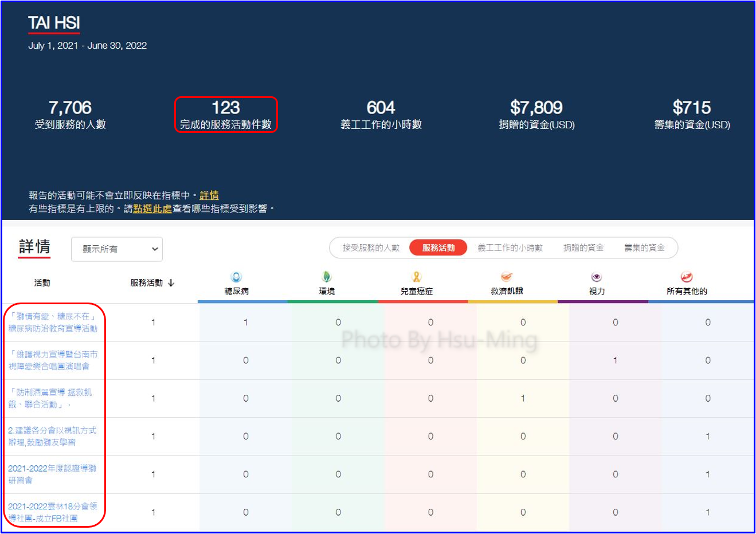The image size is (756, 534).
Task: Click the environment (環境) leaf icon
Action: tap(326, 277)
